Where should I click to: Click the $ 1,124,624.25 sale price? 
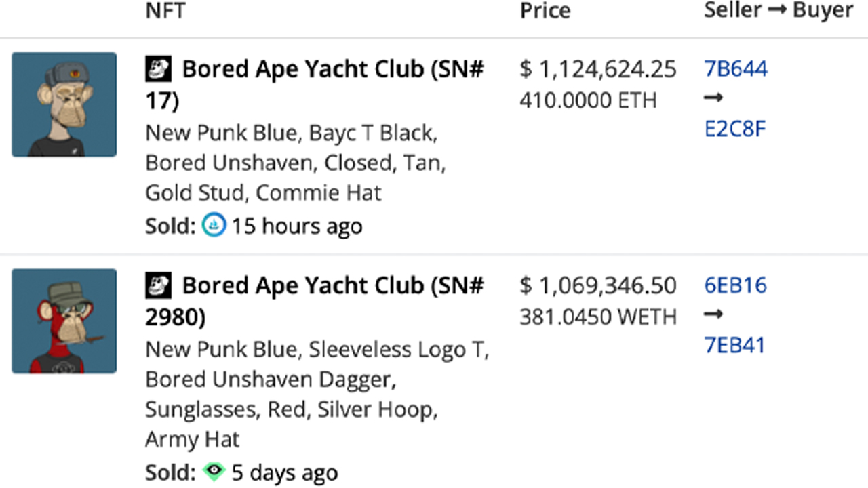(x=598, y=69)
